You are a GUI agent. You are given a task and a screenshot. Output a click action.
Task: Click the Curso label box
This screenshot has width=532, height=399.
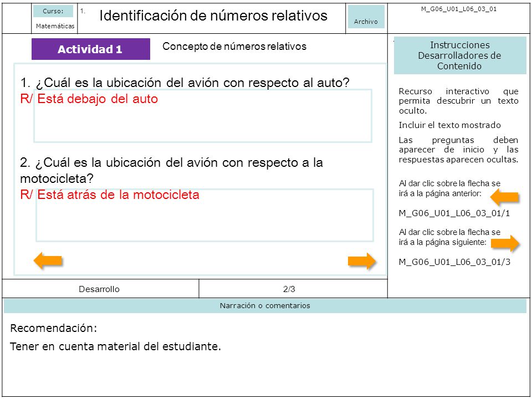pyautogui.click(x=53, y=11)
